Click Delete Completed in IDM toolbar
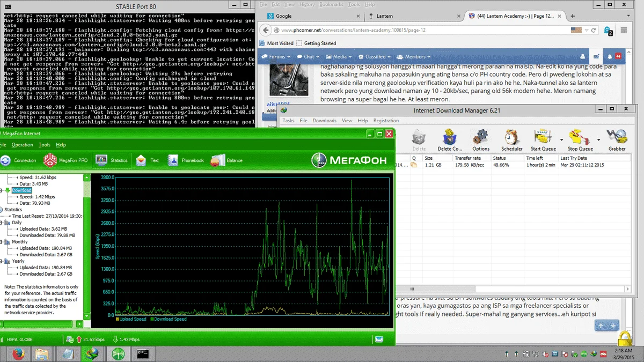The width and height of the screenshot is (644, 362). [449, 141]
